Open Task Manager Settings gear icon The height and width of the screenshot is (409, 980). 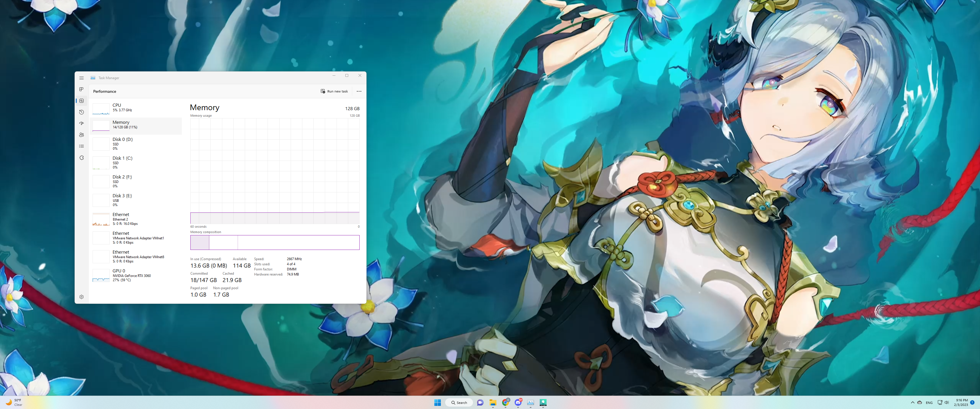coord(82,297)
